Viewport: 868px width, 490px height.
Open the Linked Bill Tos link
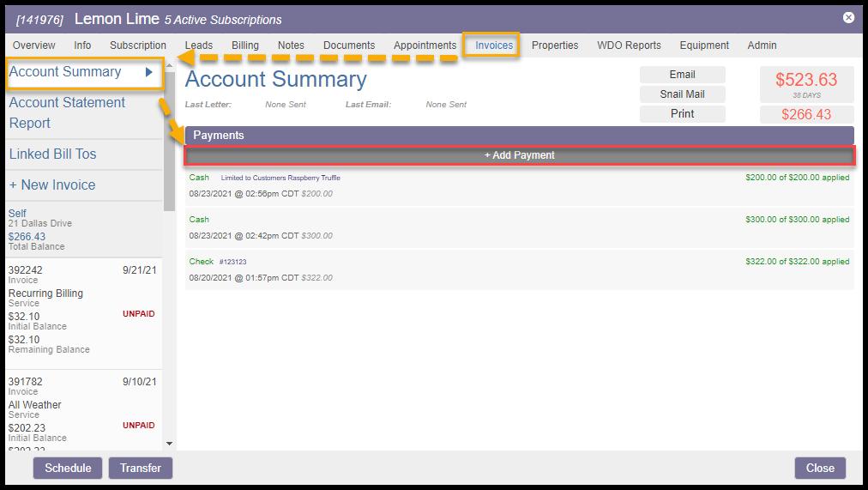tap(52, 154)
